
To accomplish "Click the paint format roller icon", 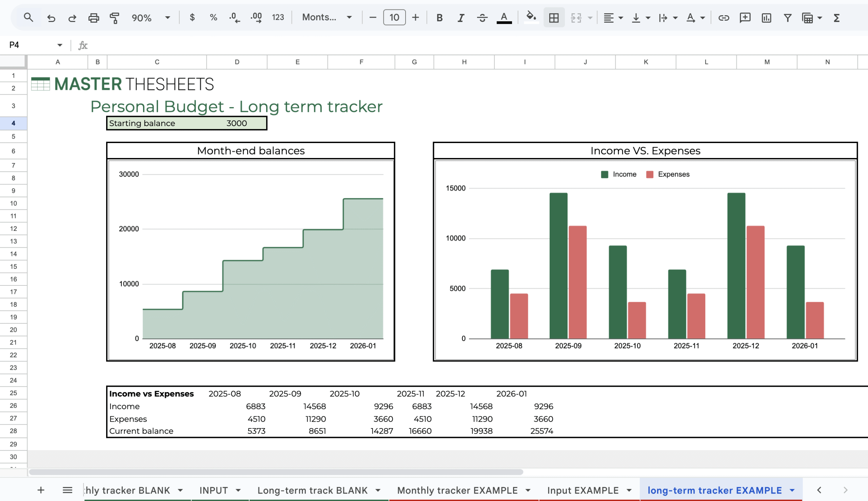I will click(x=114, y=18).
